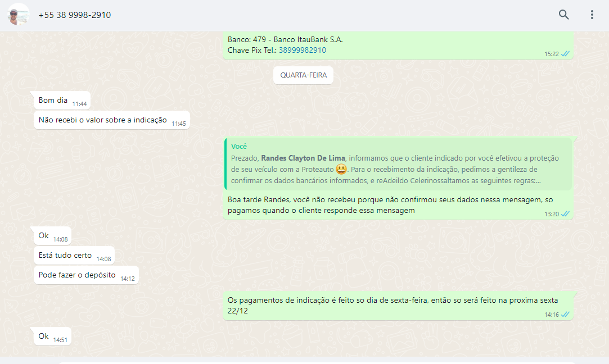Click the blue read ticks at 14:16

pos(566,315)
